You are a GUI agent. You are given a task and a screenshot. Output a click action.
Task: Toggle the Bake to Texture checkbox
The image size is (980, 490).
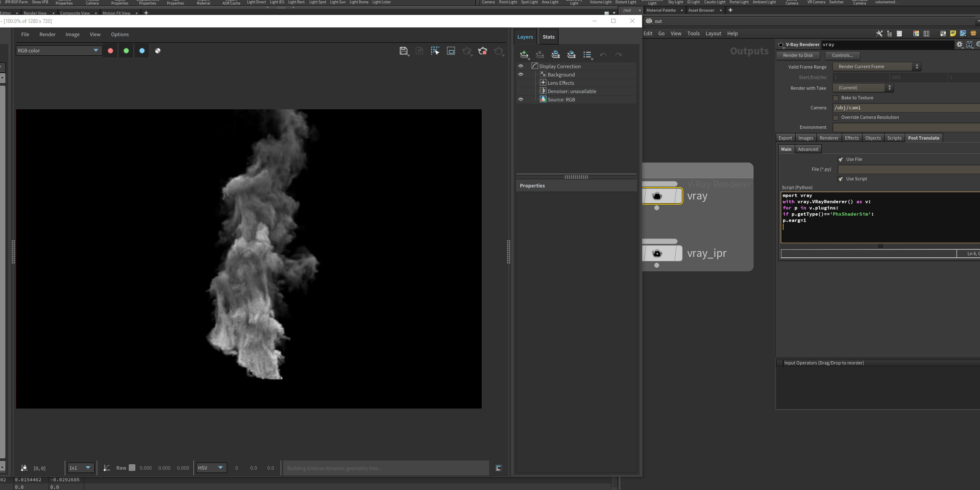pos(836,98)
